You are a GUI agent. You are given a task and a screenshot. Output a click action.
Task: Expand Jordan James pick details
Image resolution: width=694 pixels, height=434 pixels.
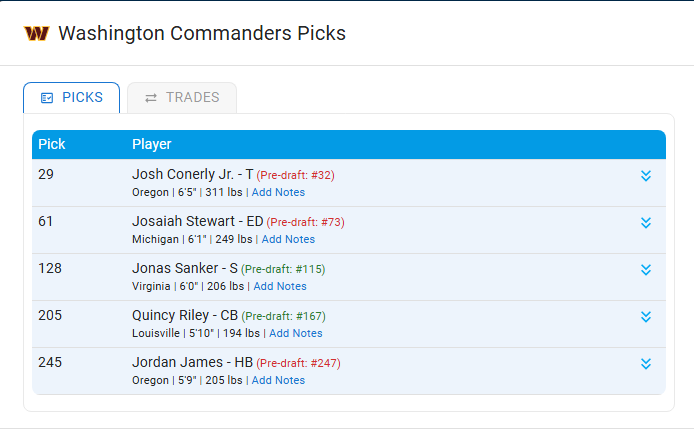pyautogui.click(x=646, y=364)
